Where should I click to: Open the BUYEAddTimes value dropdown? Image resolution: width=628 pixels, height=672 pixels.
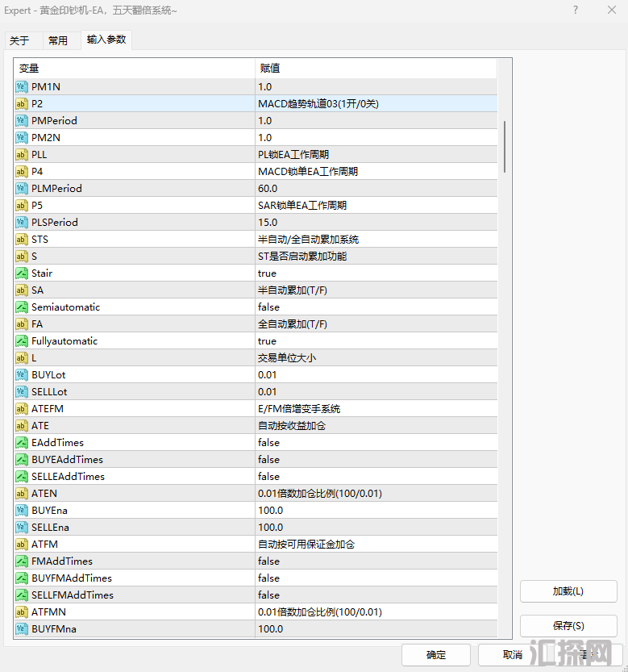375,460
